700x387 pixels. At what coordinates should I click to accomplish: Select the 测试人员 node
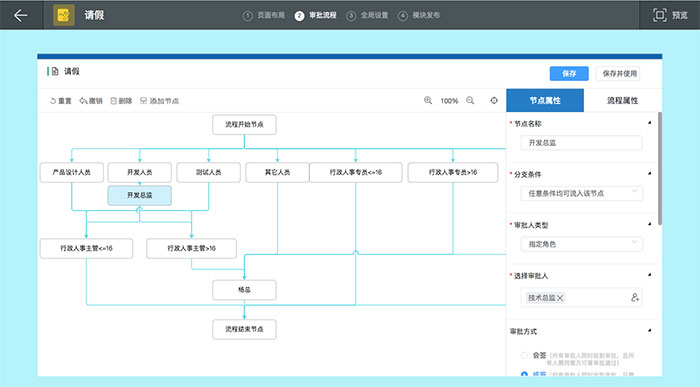[208, 172]
